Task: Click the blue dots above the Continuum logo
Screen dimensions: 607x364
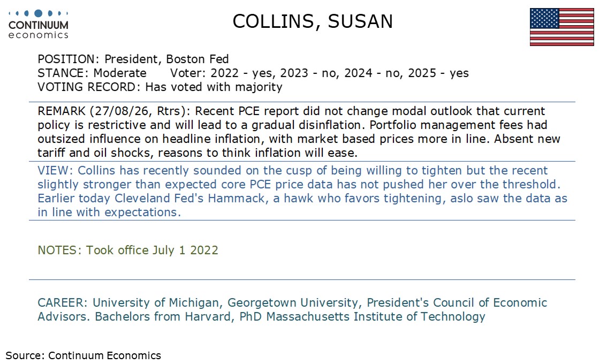Action: (x=39, y=13)
